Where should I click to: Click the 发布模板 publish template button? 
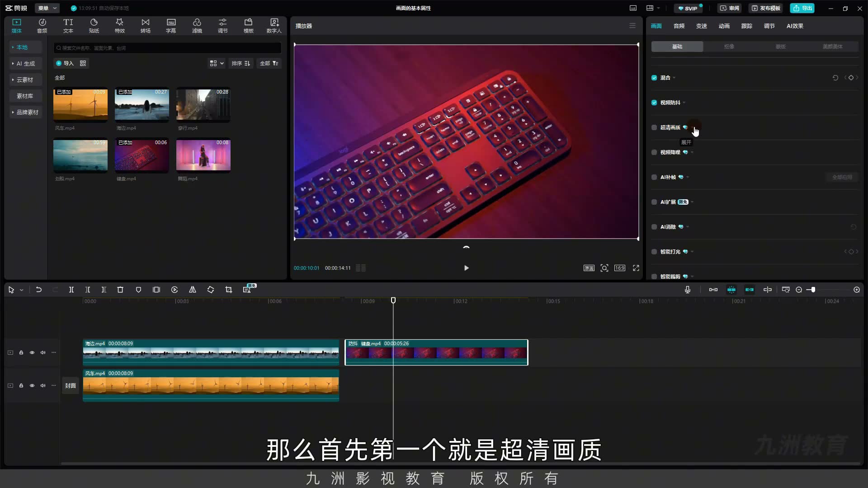coord(766,8)
